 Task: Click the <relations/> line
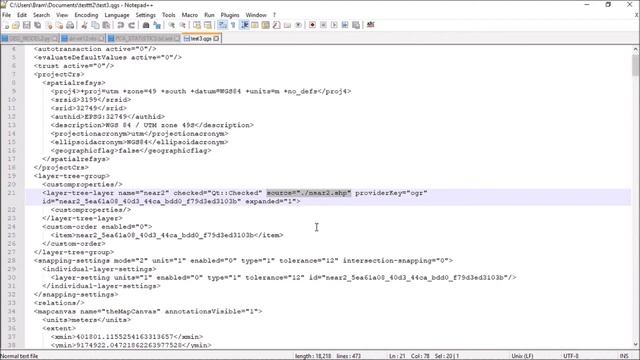pyautogui.click(x=59, y=303)
